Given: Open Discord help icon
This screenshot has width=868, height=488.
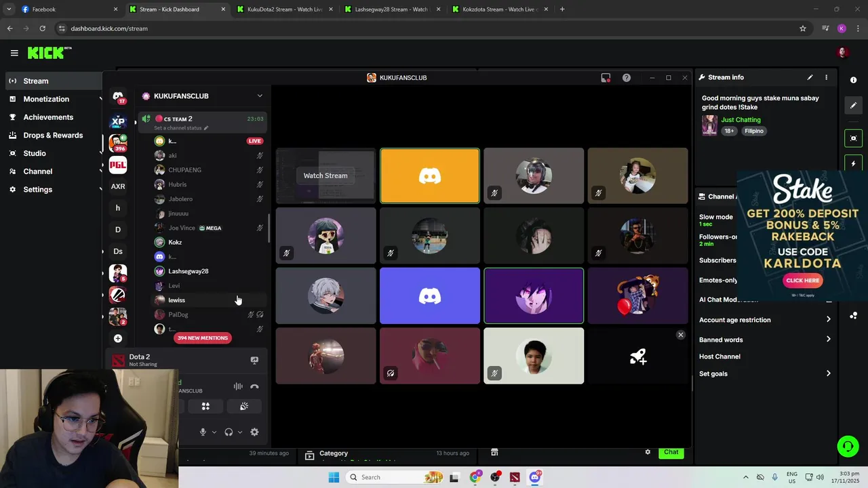Looking at the screenshot, I should click(x=627, y=78).
